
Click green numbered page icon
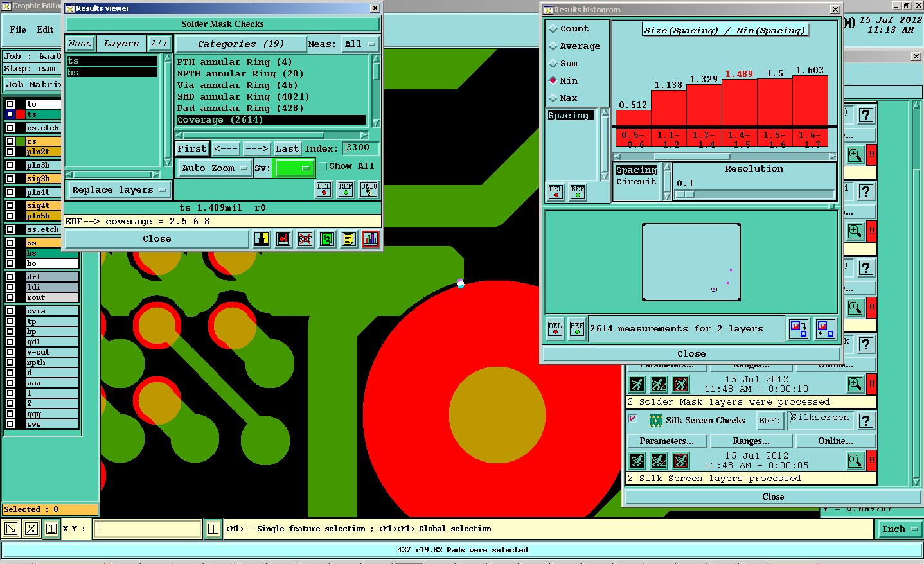327,239
